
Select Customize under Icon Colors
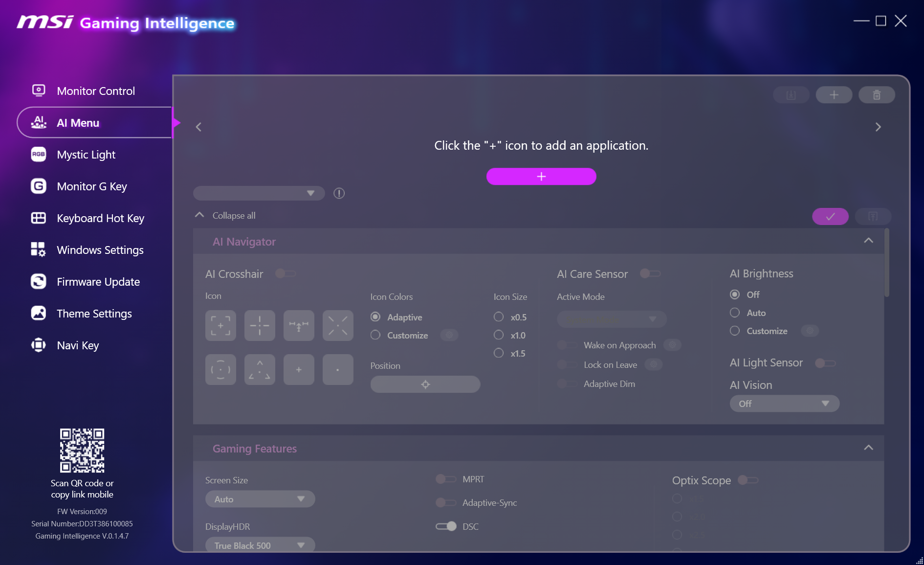(x=375, y=335)
